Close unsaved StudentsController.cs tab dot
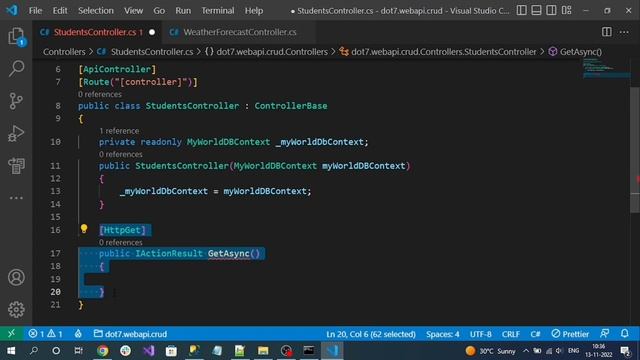 tap(152, 32)
